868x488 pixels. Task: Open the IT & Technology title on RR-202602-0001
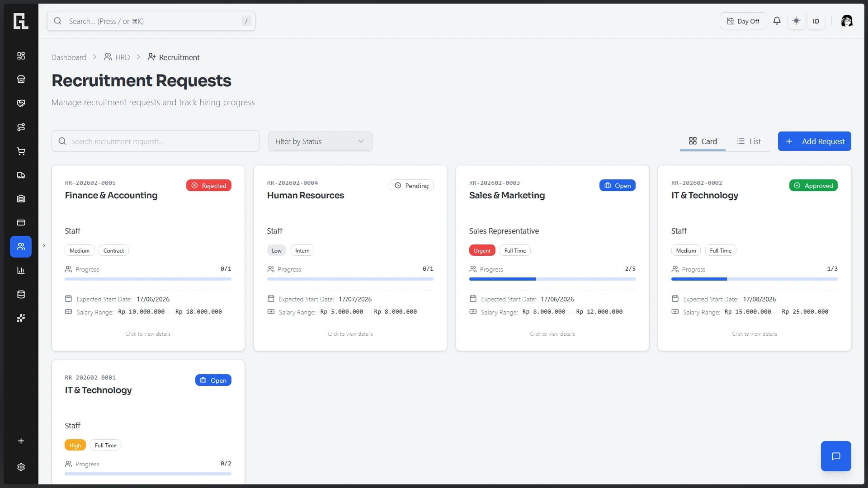[98, 390]
